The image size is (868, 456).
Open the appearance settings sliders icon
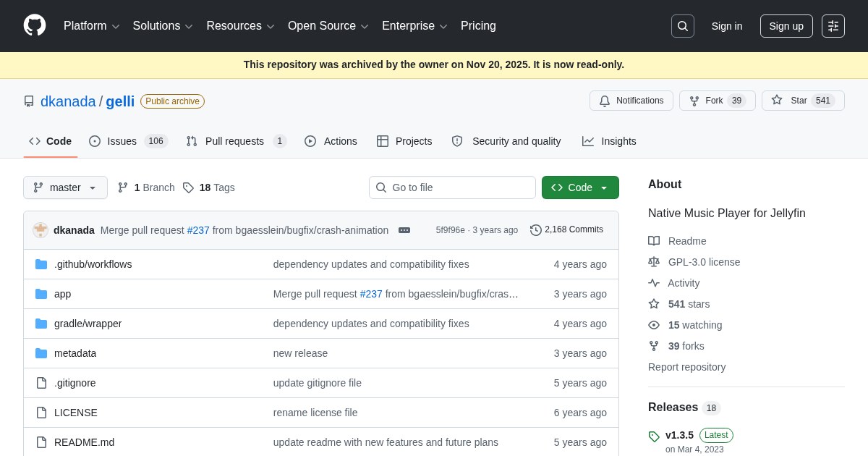pyautogui.click(x=833, y=26)
